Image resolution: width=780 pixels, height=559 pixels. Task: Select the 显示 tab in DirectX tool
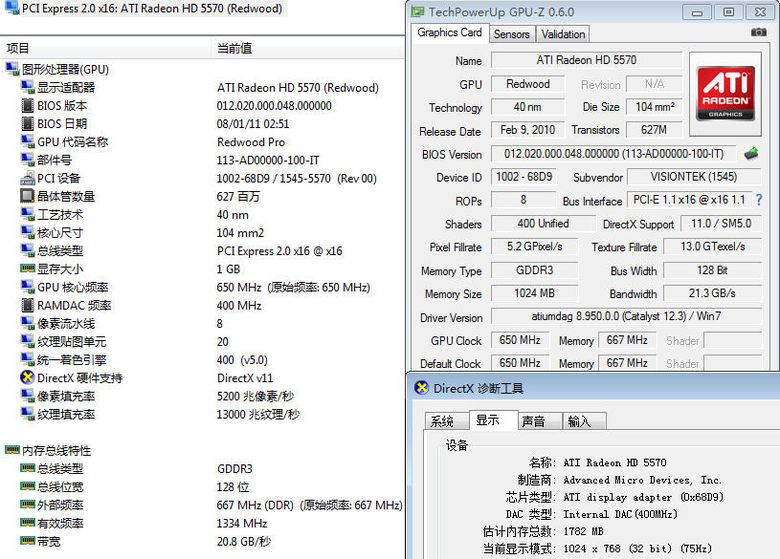[493, 420]
